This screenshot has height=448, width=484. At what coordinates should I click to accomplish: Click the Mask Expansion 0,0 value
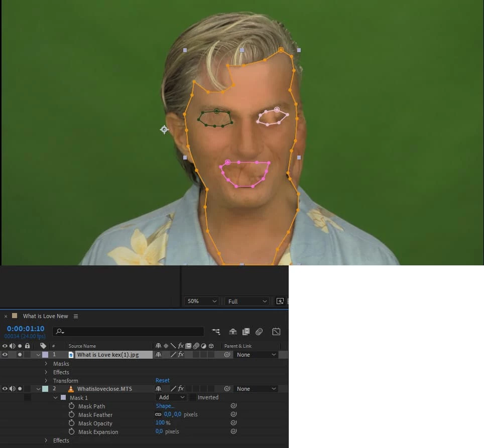tap(159, 431)
